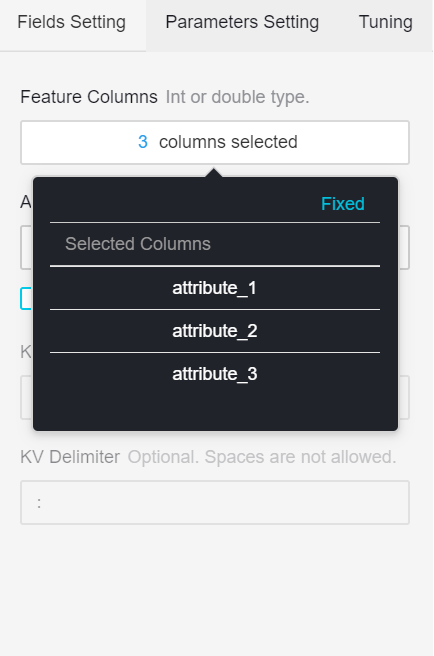Click the Feature Columns label
The image size is (434, 656).
click(89, 97)
